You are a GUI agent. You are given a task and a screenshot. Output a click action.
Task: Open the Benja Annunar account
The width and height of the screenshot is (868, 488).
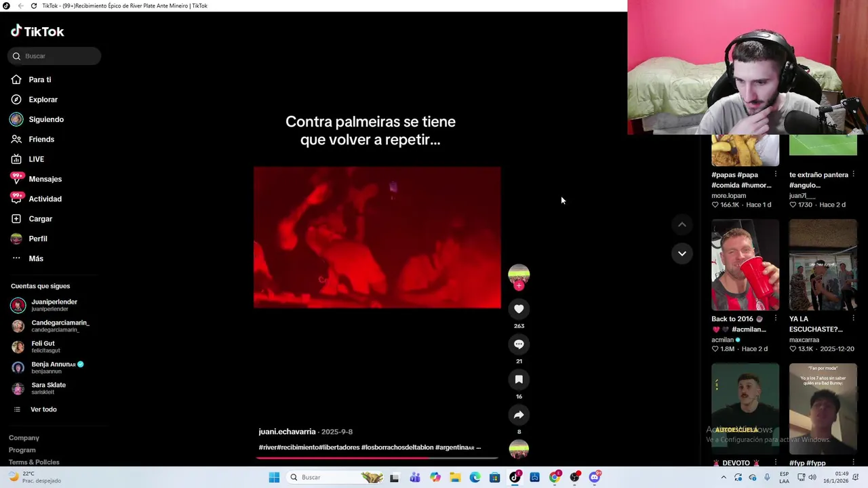click(x=47, y=367)
